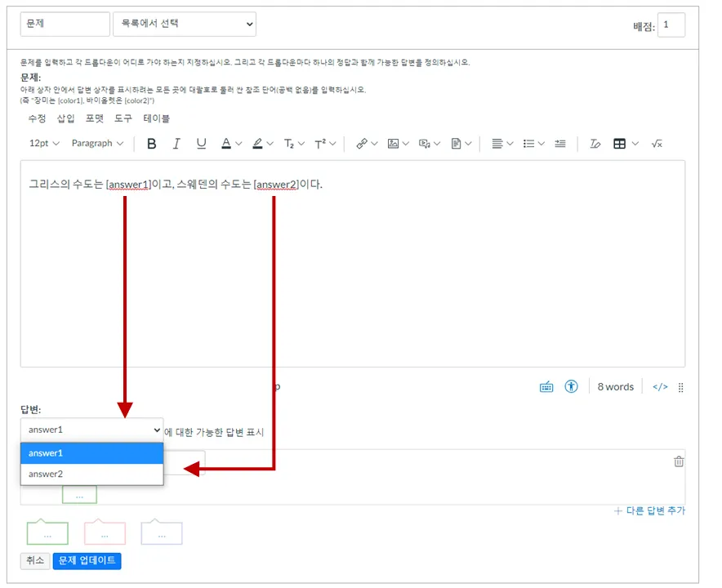Click the 8 words word count
The image size is (722, 588).
(616, 387)
